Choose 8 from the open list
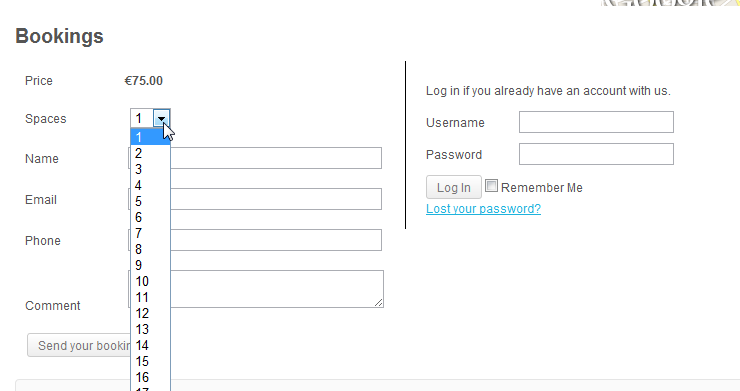Image resolution: width=740 pixels, height=391 pixels. pos(150,249)
